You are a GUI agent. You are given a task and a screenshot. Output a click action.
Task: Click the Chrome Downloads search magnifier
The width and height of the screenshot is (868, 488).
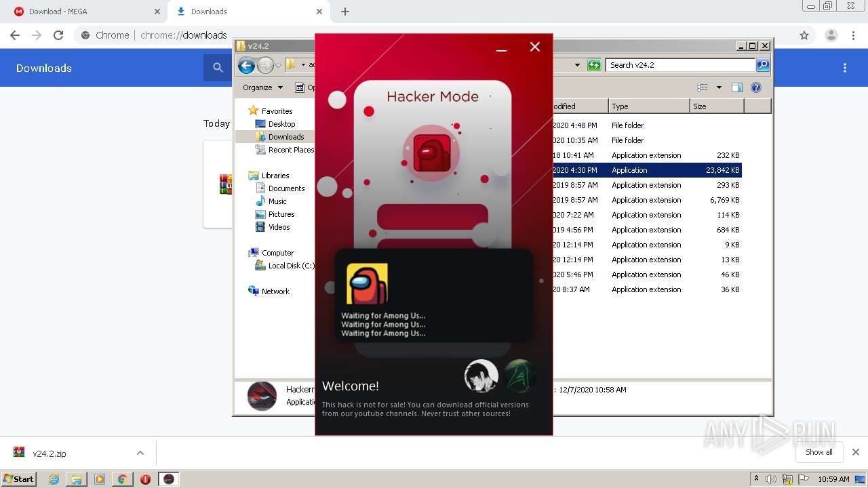tap(218, 68)
